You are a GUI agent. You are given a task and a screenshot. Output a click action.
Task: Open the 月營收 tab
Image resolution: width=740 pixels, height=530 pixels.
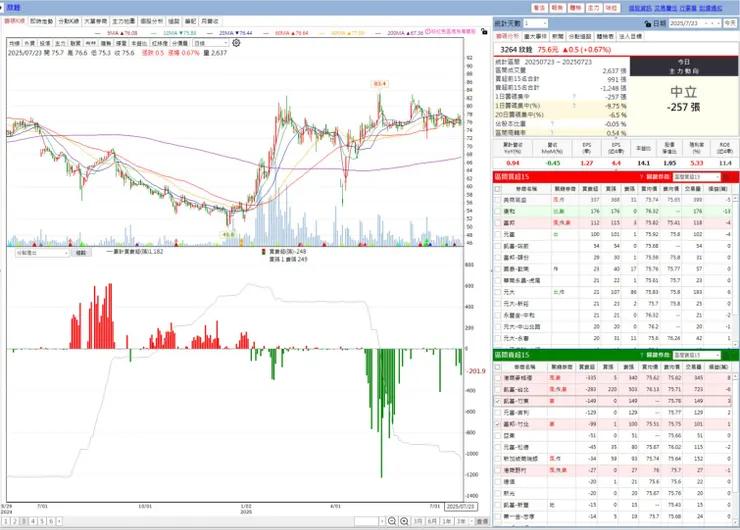[210, 21]
